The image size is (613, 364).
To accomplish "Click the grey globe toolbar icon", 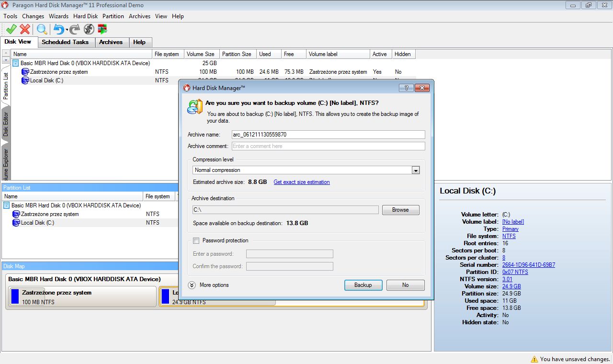I will click(x=89, y=29).
